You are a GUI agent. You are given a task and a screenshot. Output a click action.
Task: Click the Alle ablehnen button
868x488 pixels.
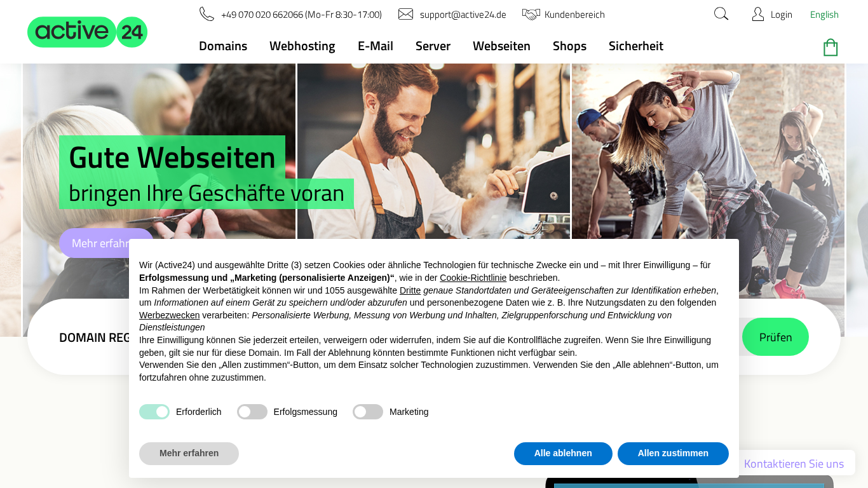coord(563,454)
